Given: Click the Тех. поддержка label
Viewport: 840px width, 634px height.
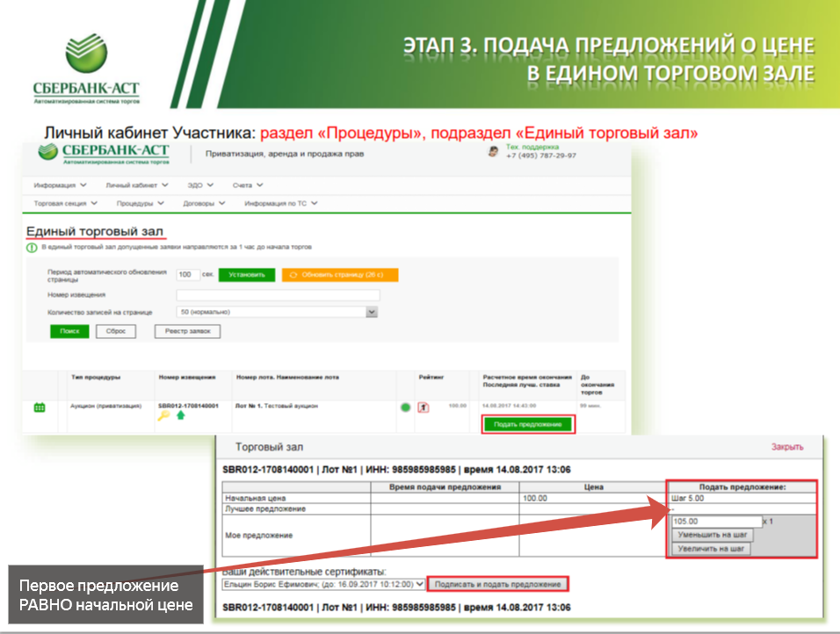Looking at the screenshot, I should click(x=532, y=147).
